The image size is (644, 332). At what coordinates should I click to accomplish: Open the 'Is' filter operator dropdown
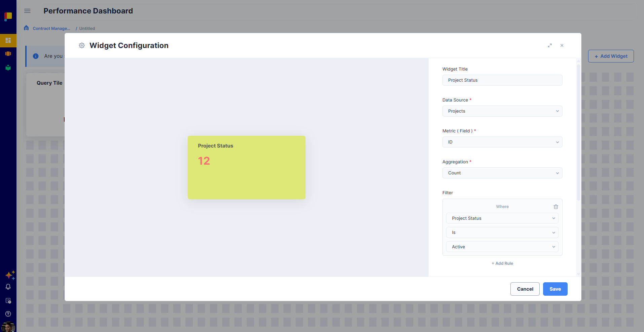[x=502, y=233]
